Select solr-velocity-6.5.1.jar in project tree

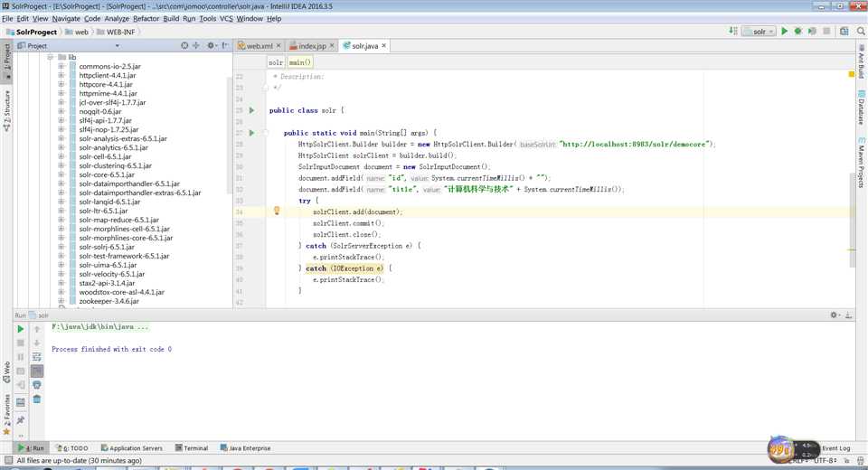[x=111, y=274]
